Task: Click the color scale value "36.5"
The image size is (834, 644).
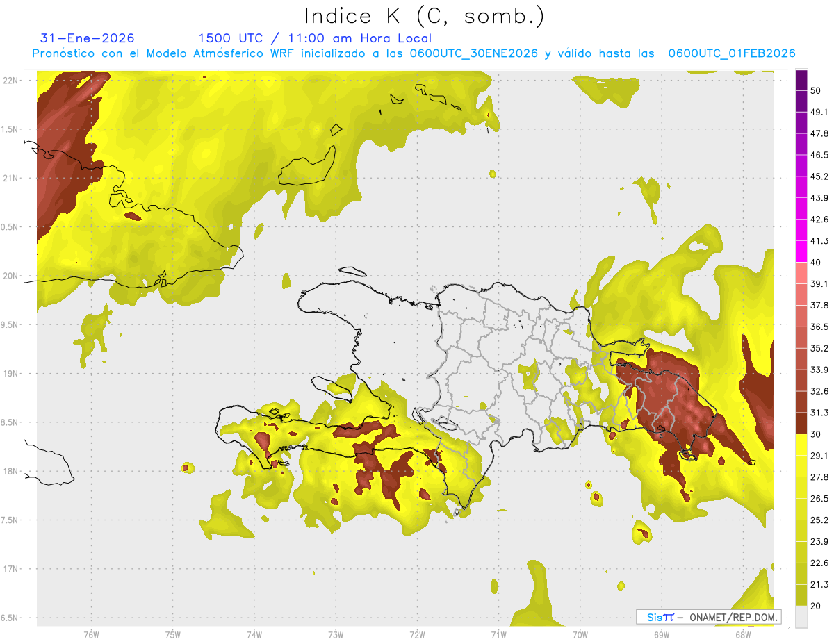Action: pyautogui.click(x=820, y=327)
